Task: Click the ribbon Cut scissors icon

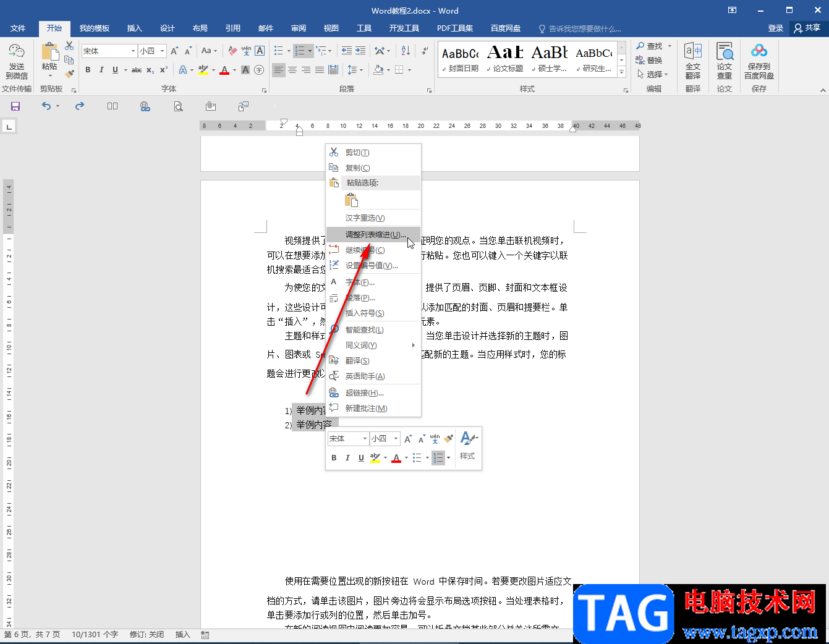Action: click(x=69, y=46)
